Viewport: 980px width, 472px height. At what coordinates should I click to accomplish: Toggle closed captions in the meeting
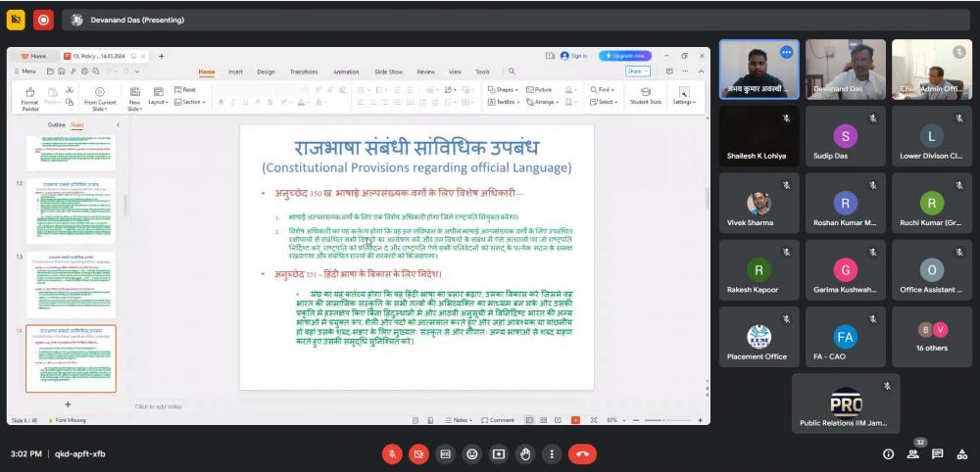click(446, 454)
